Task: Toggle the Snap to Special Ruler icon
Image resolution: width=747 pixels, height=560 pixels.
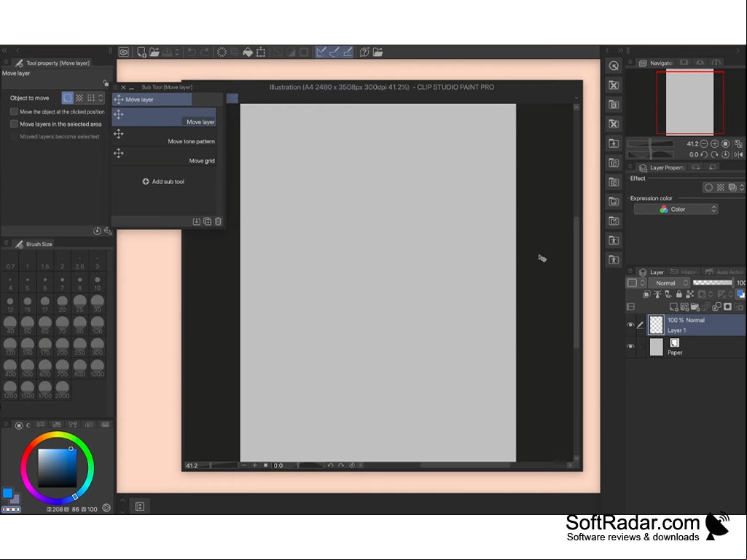Action: click(335, 52)
